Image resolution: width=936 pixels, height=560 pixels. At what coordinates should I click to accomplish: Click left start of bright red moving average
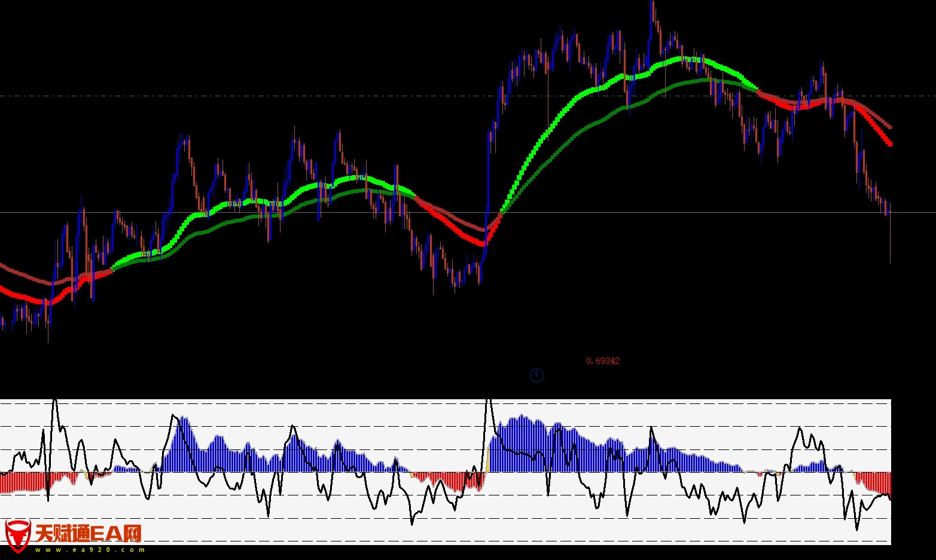point(3,289)
